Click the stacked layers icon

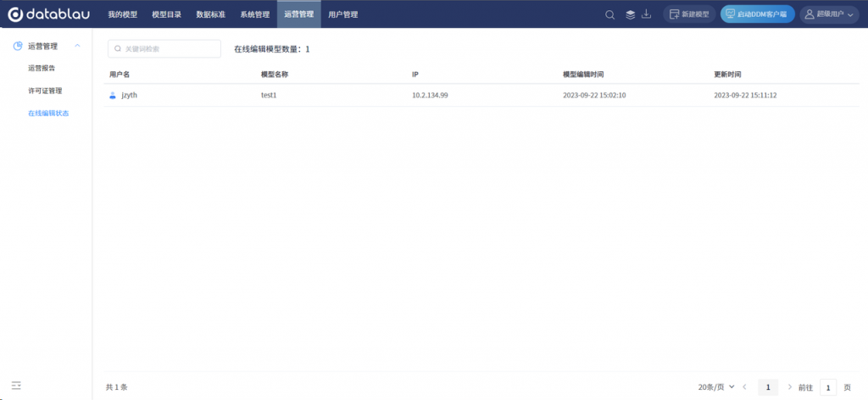point(630,15)
